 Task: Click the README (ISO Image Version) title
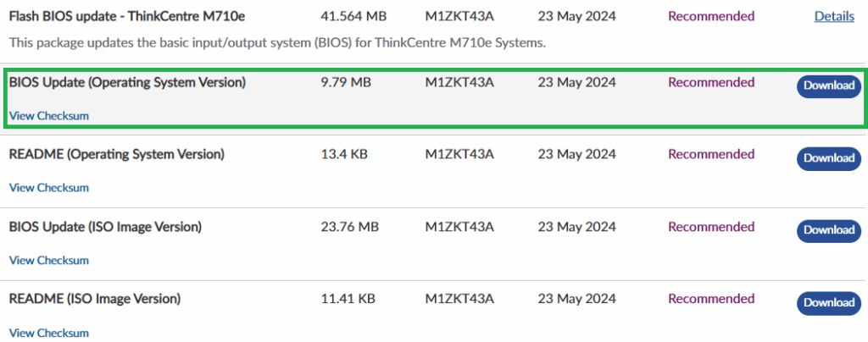(x=94, y=299)
